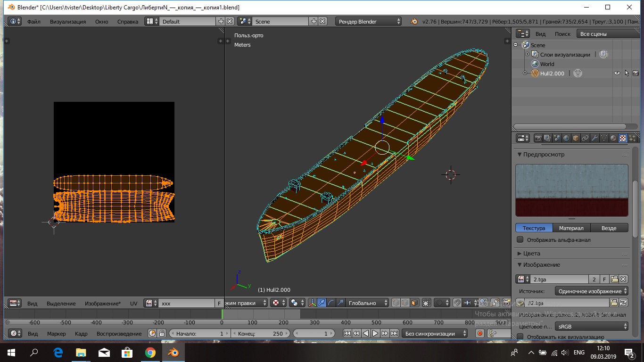Enable the 'Отображать альфа-канал' checkbox
This screenshot has height=362, width=644.
click(520, 240)
